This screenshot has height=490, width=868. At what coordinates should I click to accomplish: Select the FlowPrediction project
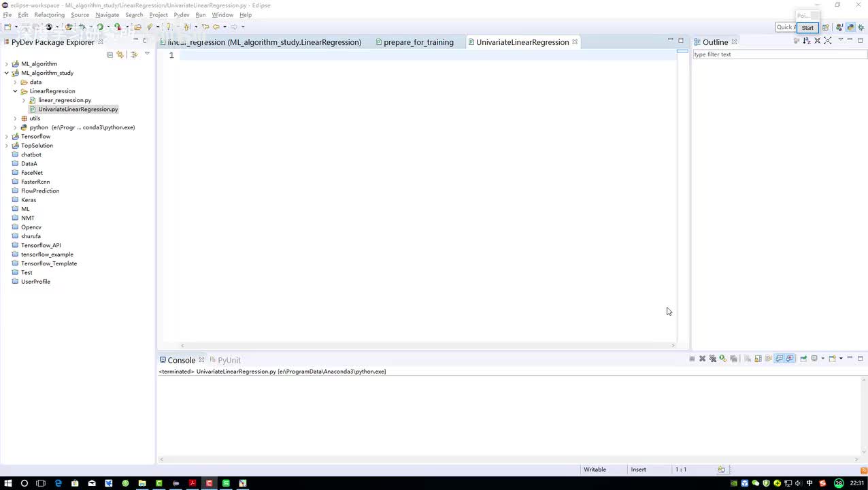coord(39,191)
